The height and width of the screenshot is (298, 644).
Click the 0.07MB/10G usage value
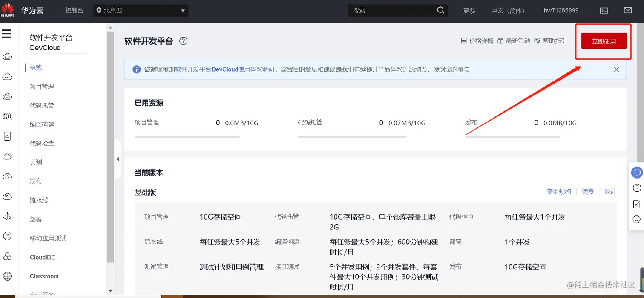pos(407,123)
